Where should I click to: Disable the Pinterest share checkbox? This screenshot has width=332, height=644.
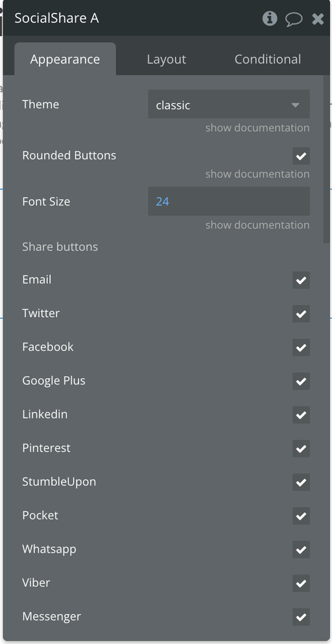click(301, 449)
